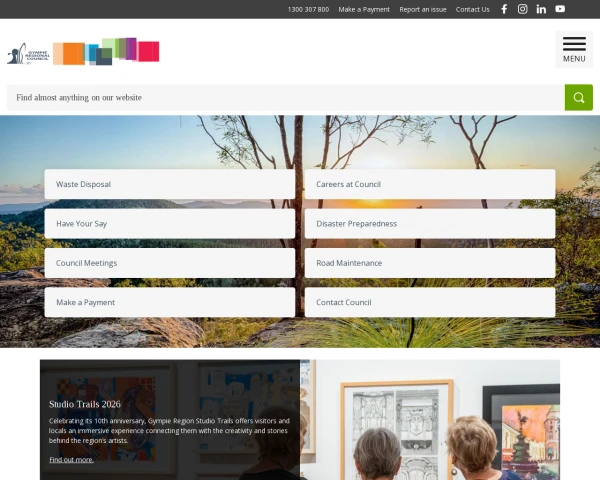Screen dimensions: 600x480
Task: Click inside the website search field
Action: (286, 98)
